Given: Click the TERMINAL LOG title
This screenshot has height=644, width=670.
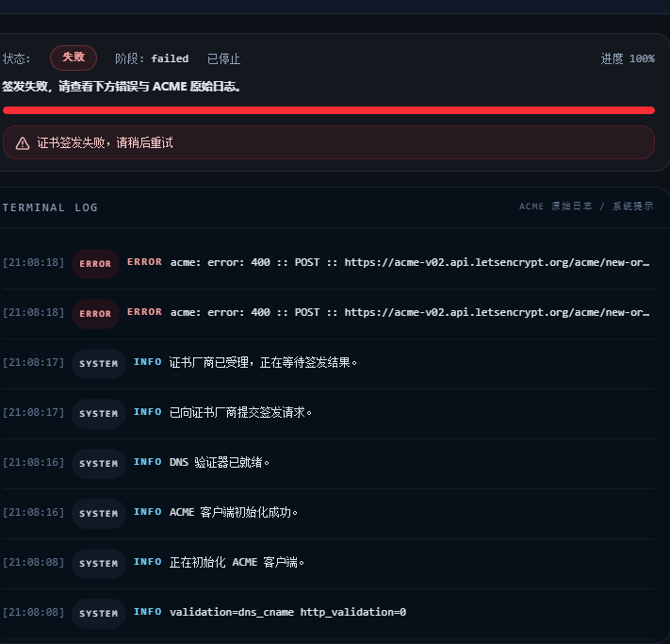Looking at the screenshot, I should 50,207.
